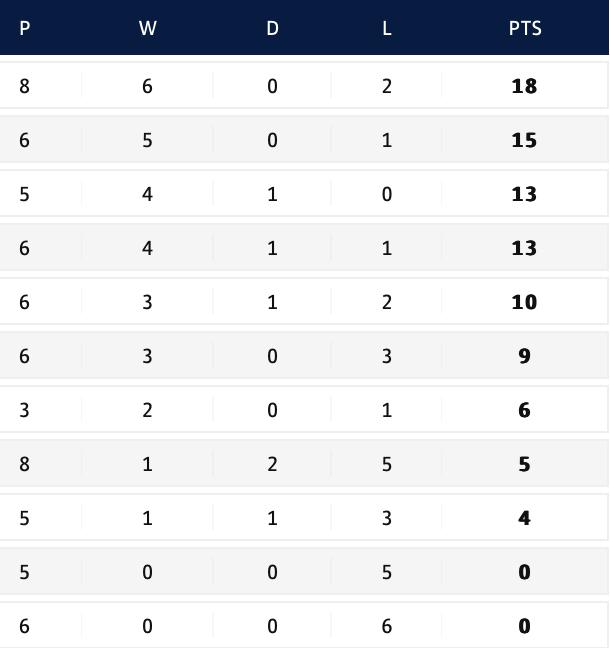Click wins value 2 in the table
This screenshot has width=610, height=648.
[x=148, y=410]
